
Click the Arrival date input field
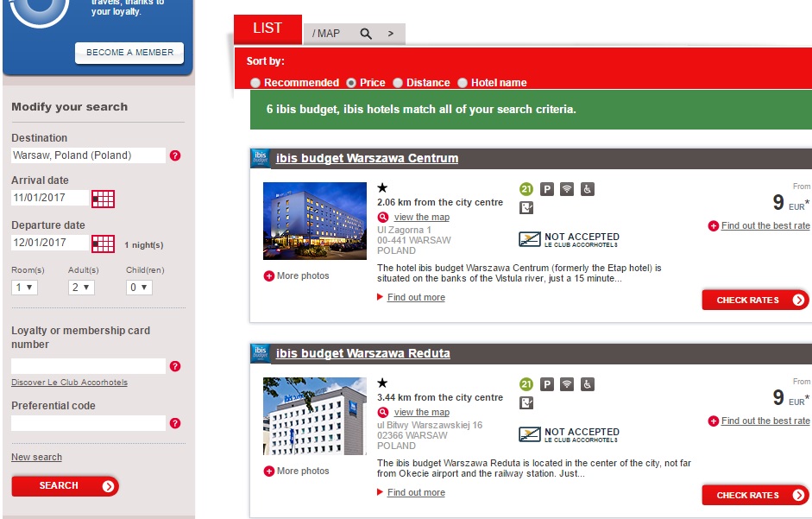tap(50, 198)
